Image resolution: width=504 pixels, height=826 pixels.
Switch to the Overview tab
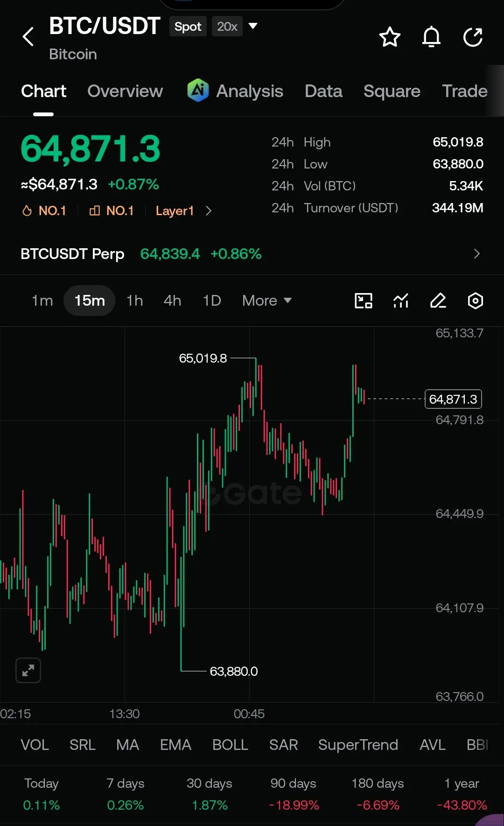[125, 91]
